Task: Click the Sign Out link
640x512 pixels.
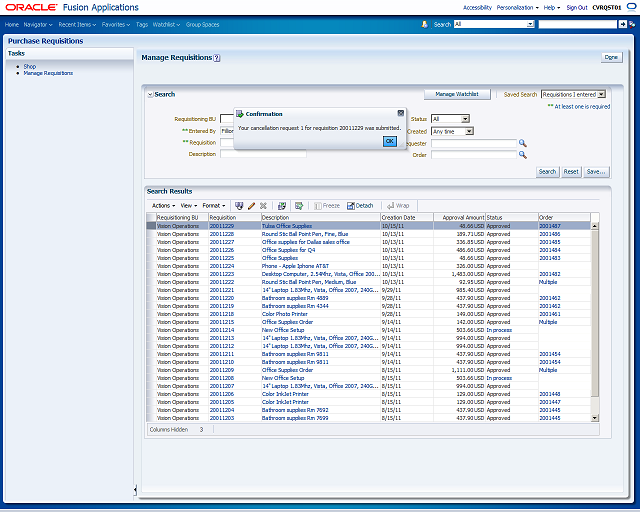Action: tap(577, 7)
